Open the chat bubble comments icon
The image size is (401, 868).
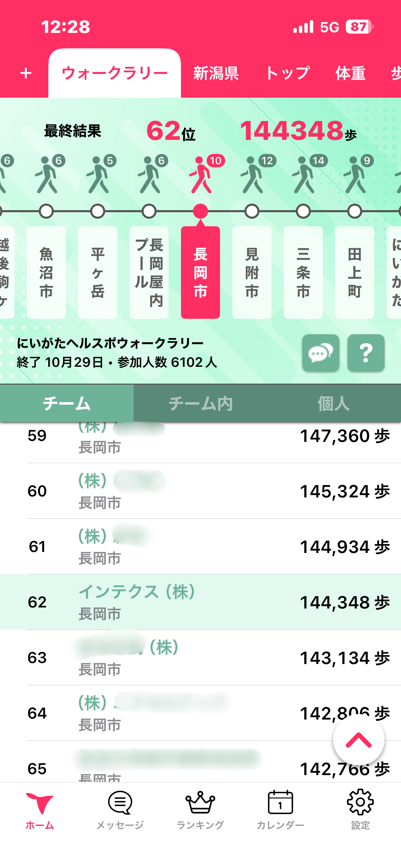pyautogui.click(x=320, y=353)
